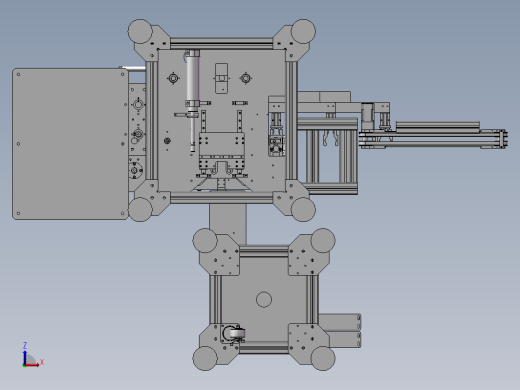Select the circular hole in the lower frame plate

click(264, 299)
